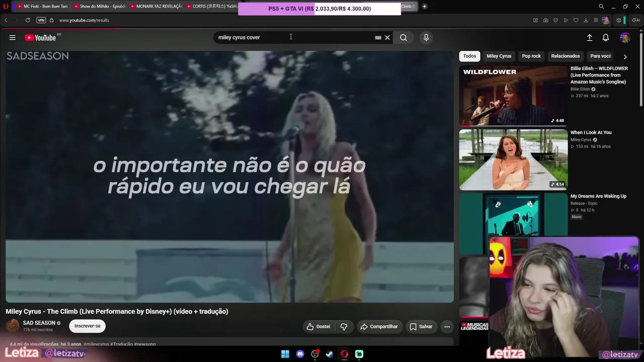Select the Pop rock filter chip
The image size is (644, 362).
pos(531,56)
